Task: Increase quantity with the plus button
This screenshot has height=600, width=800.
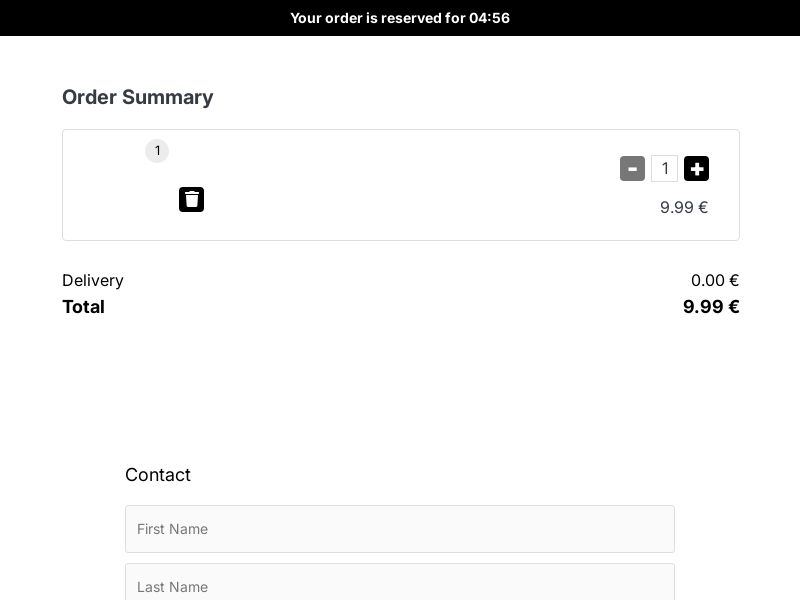Action: 696,168
